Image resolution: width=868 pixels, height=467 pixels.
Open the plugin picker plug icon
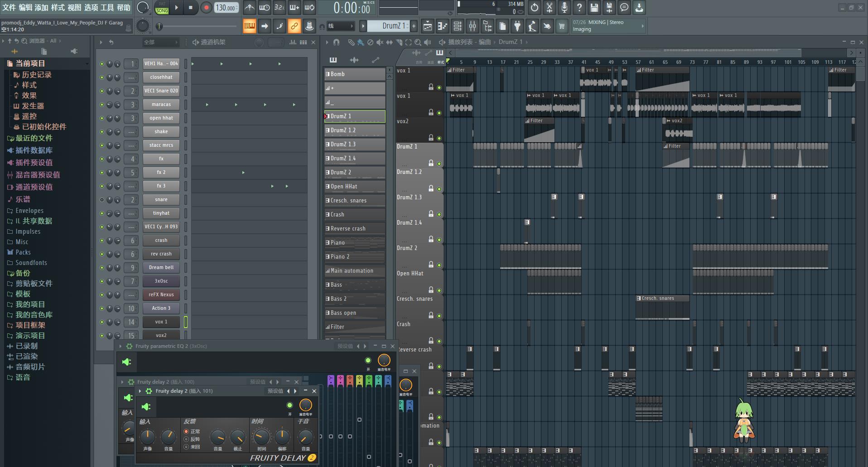click(x=517, y=26)
